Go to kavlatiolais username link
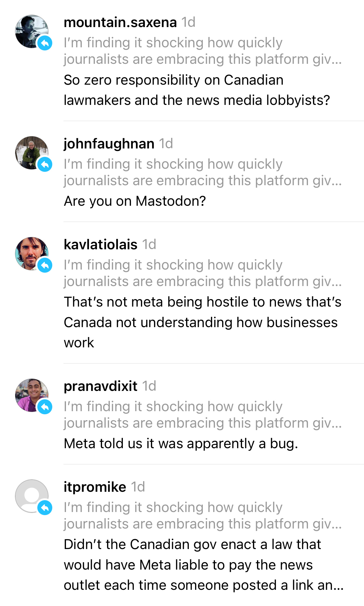The image size is (364, 606). coord(100,245)
